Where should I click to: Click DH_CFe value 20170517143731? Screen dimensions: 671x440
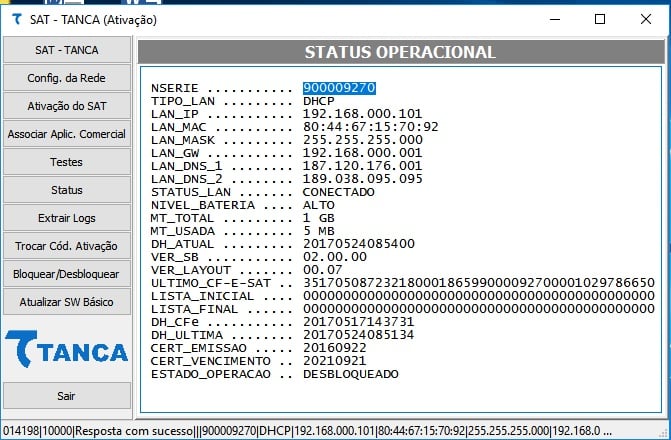point(359,322)
